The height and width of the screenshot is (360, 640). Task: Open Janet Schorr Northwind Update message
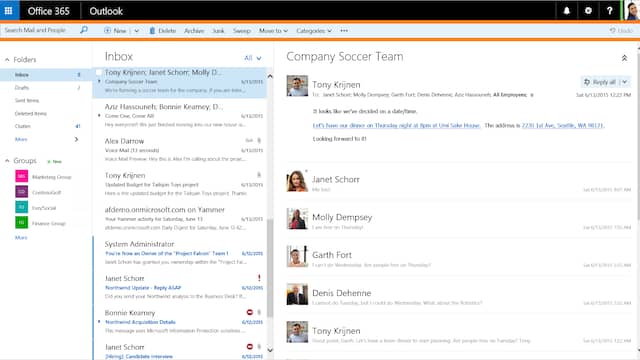click(x=180, y=287)
